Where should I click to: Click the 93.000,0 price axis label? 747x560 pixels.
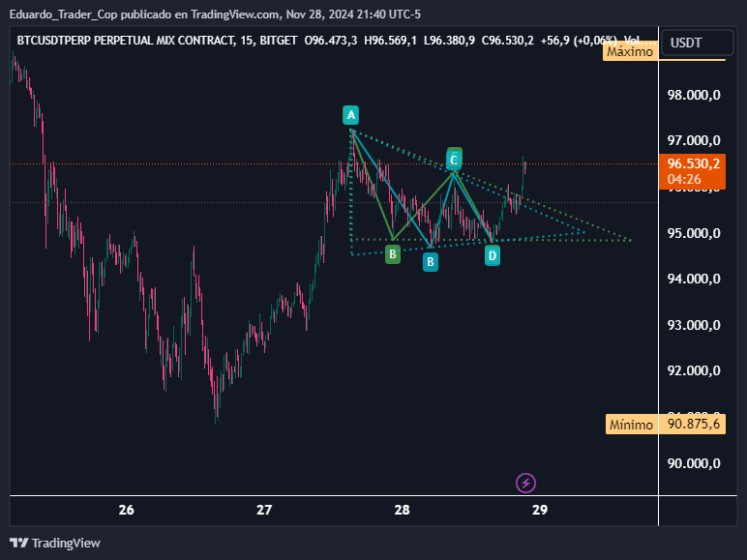click(x=694, y=325)
